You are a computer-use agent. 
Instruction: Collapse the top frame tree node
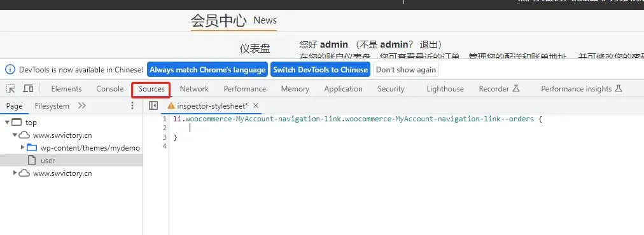pos(8,122)
